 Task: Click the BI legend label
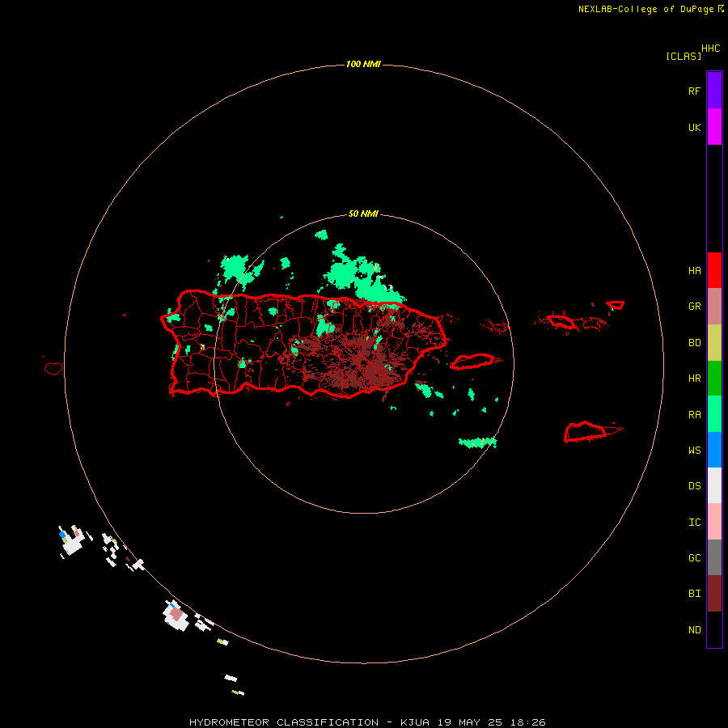(x=694, y=594)
